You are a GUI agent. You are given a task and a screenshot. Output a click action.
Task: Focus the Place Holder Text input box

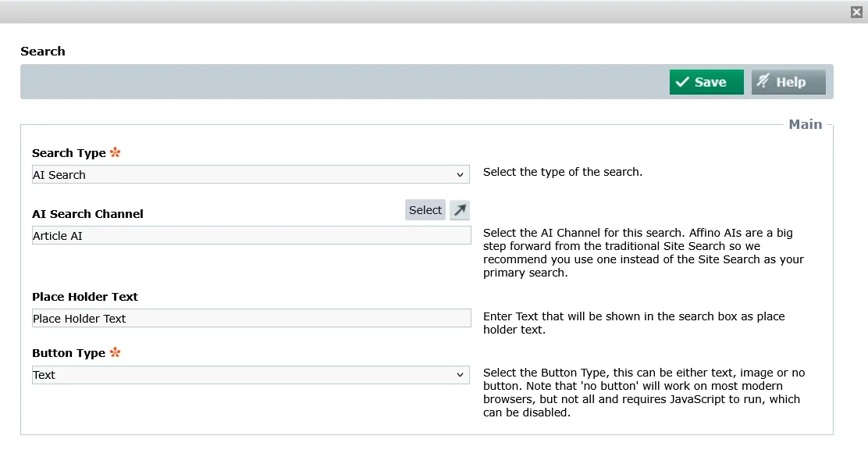click(251, 319)
